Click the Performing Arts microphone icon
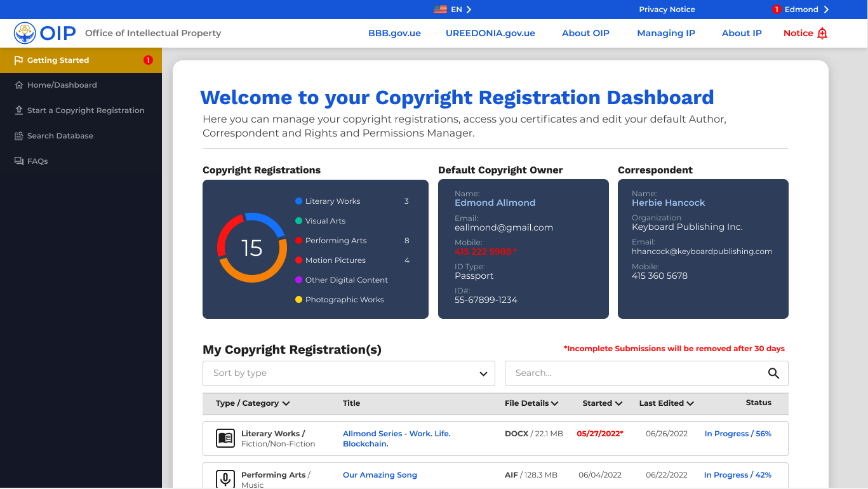Screen dimensions: 868x489 (x=225, y=479)
